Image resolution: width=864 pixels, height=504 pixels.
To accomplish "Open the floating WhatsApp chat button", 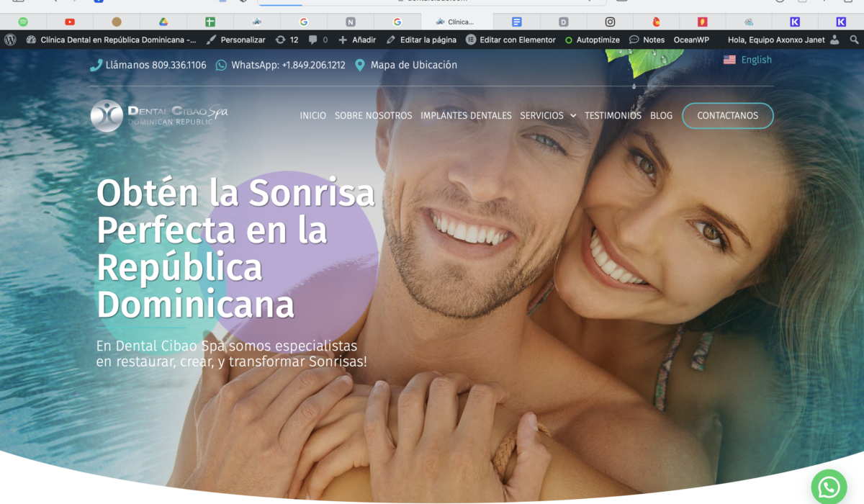I will (x=829, y=487).
